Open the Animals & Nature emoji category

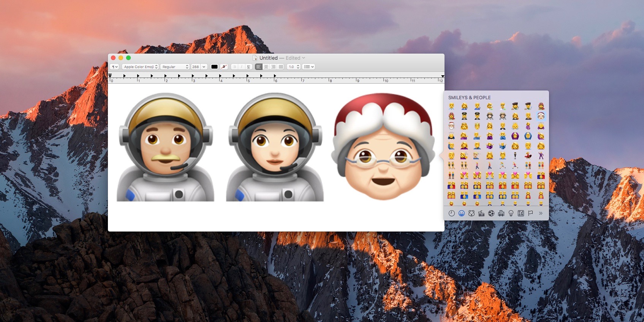point(472,213)
